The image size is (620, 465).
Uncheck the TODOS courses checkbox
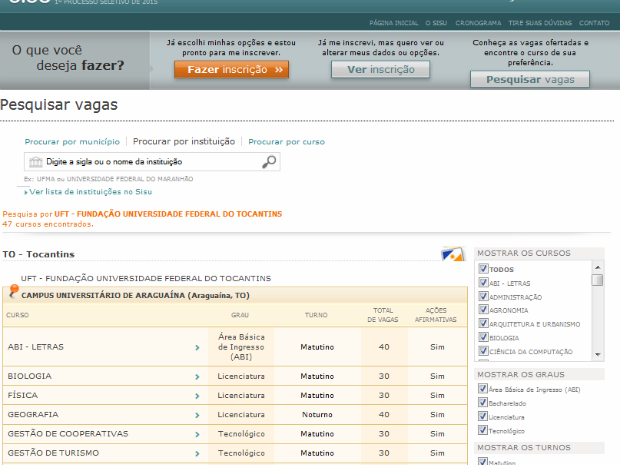coord(484,269)
